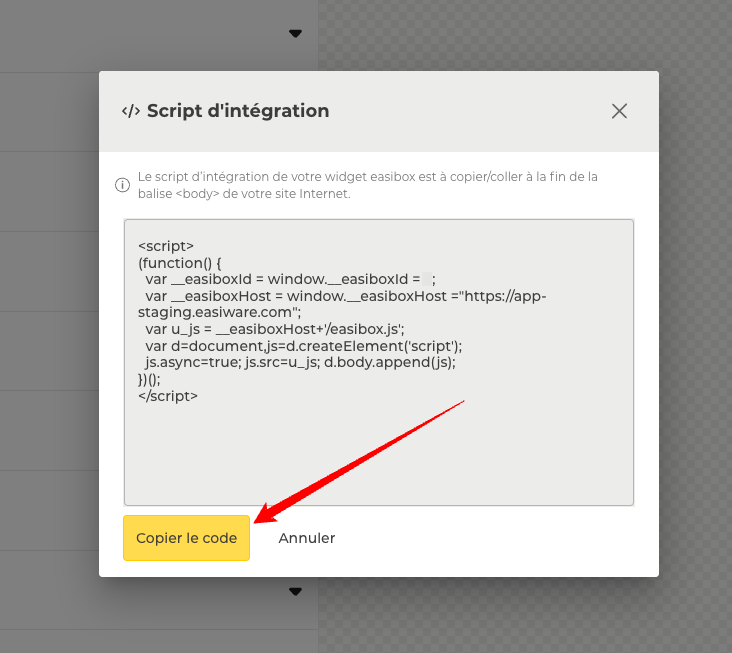
Task: Click the var __easiboxId code line
Action: [x=285, y=280]
